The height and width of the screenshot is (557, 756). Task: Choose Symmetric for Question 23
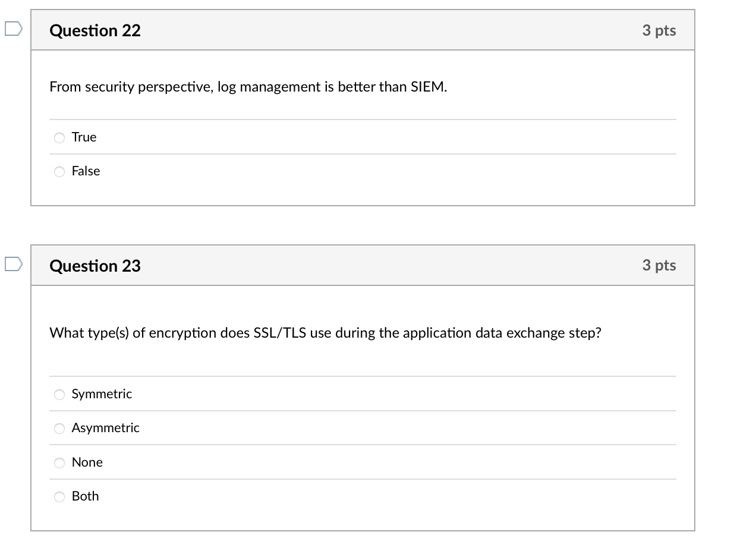pyautogui.click(x=59, y=394)
